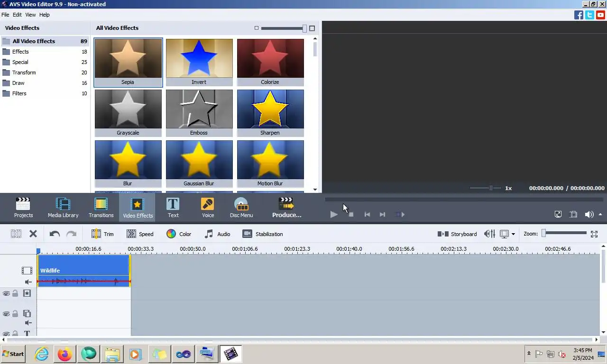Open the Speed settings
This screenshot has width=607, height=364.
pyautogui.click(x=140, y=234)
